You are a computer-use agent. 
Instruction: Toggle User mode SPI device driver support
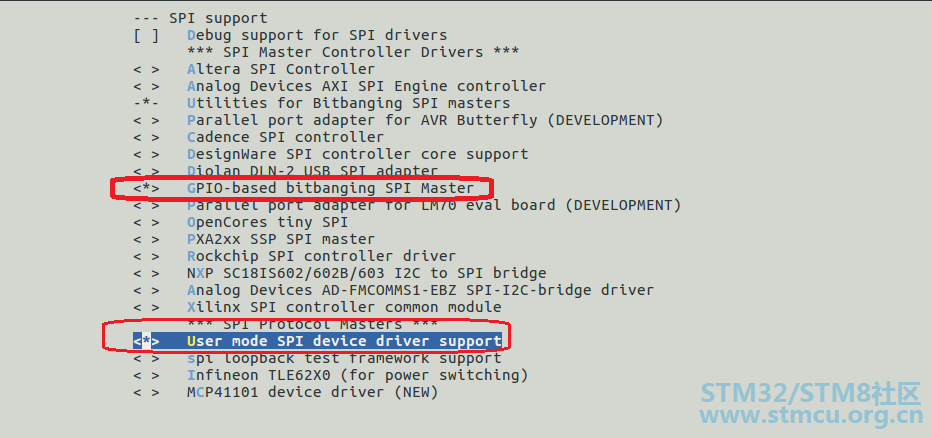(317, 341)
